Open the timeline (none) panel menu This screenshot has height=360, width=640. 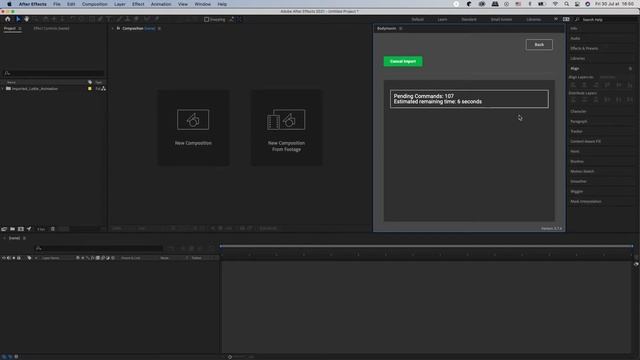tap(24, 238)
